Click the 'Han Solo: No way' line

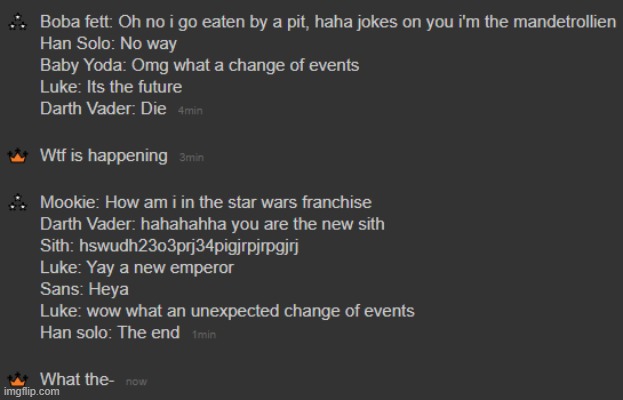[108, 44]
